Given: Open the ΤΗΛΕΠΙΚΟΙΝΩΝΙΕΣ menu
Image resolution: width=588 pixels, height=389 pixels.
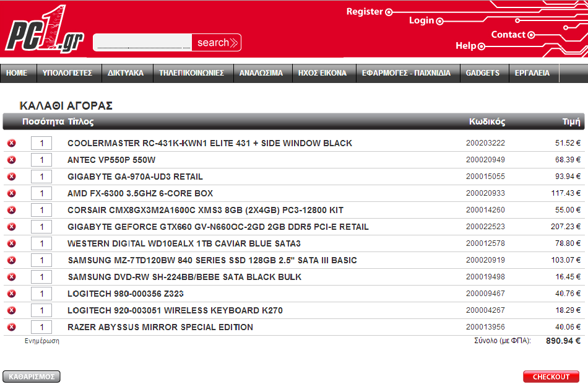Looking at the screenshot, I should tap(192, 72).
